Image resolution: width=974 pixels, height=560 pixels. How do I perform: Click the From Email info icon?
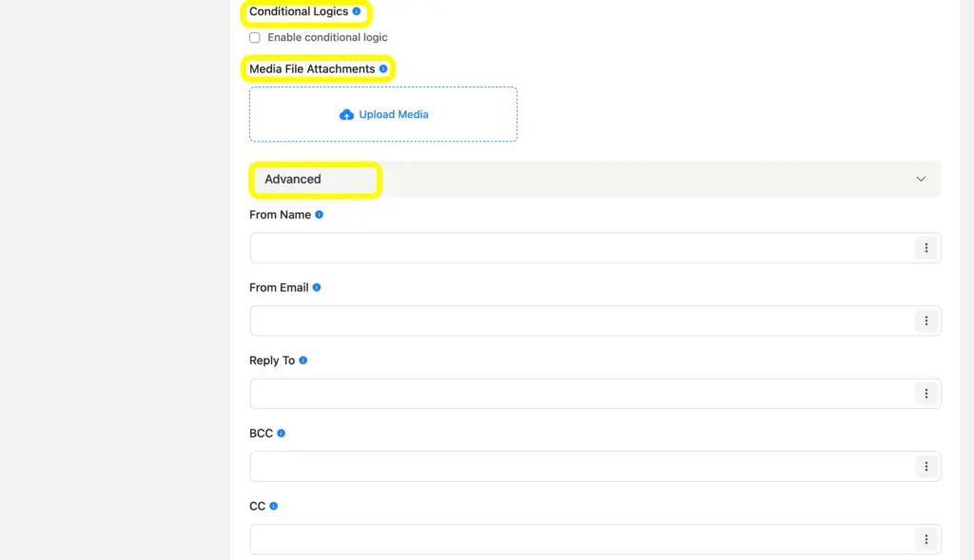317,287
